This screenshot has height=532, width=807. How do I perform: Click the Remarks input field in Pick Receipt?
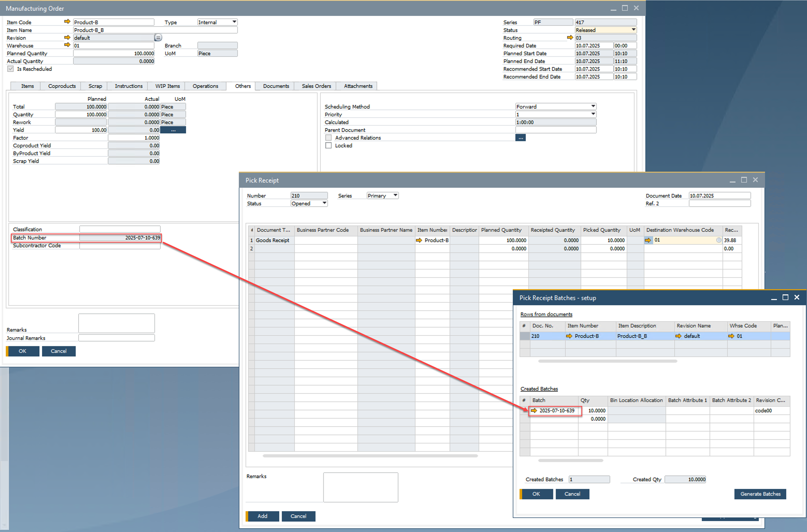[x=361, y=487]
